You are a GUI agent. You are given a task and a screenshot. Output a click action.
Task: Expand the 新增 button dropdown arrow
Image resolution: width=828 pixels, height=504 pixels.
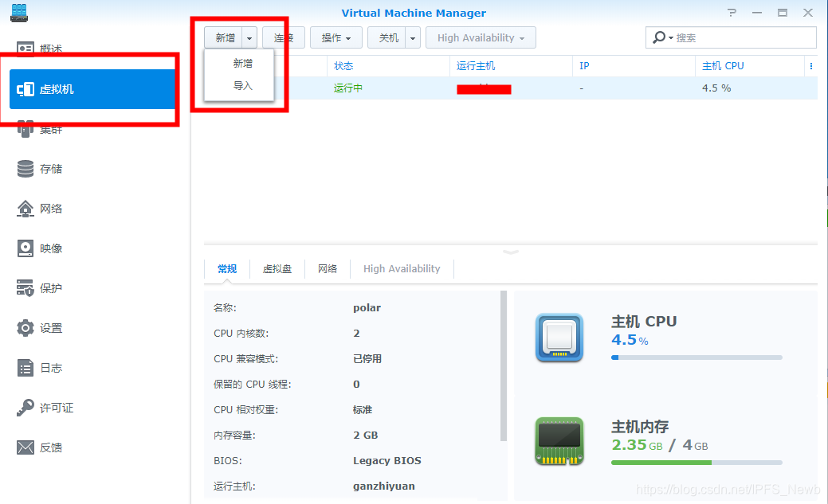[x=249, y=38]
